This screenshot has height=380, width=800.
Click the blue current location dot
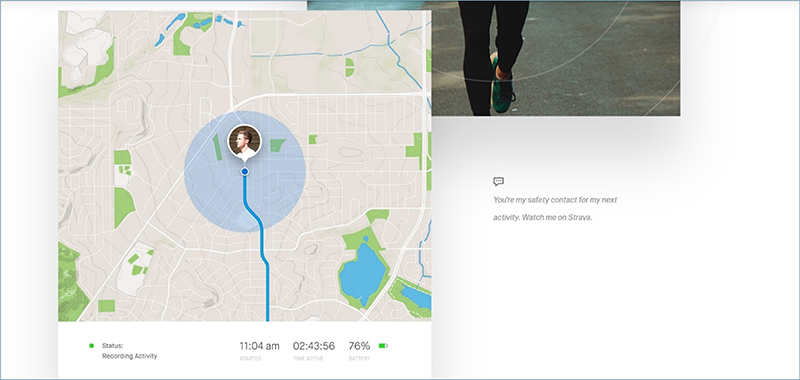[244, 171]
